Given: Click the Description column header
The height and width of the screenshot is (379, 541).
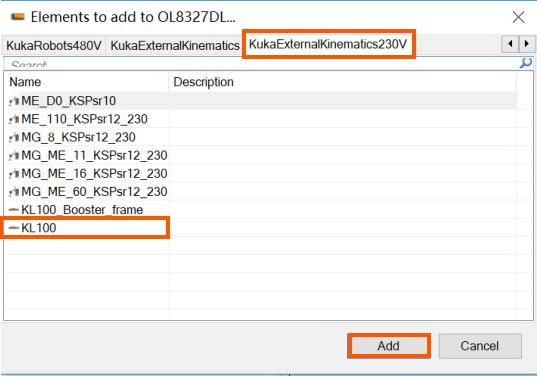Looking at the screenshot, I should coord(343,82).
